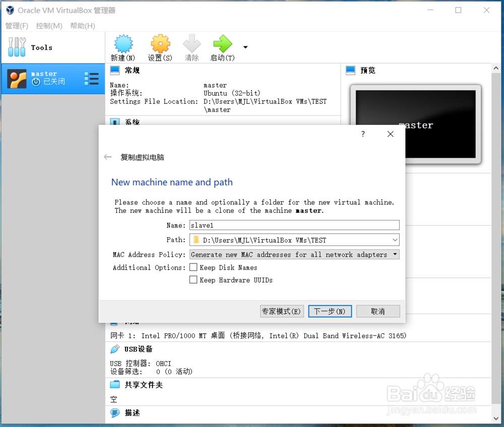Click the Name field containing slave1
This screenshot has width=504, height=427.
[294, 225]
